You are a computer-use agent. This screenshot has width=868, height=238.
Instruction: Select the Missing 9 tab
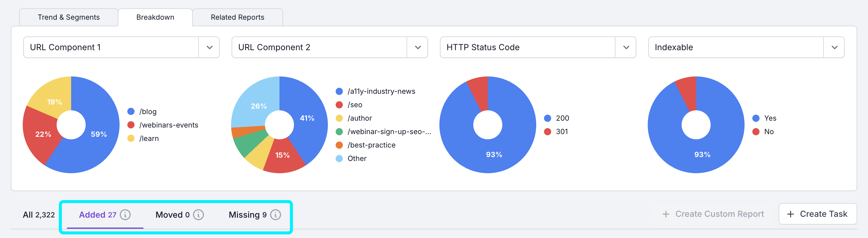(248, 214)
